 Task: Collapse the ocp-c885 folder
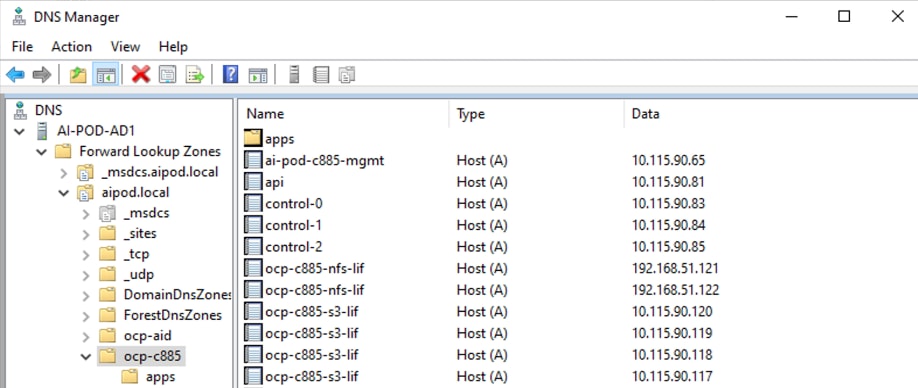[86, 356]
